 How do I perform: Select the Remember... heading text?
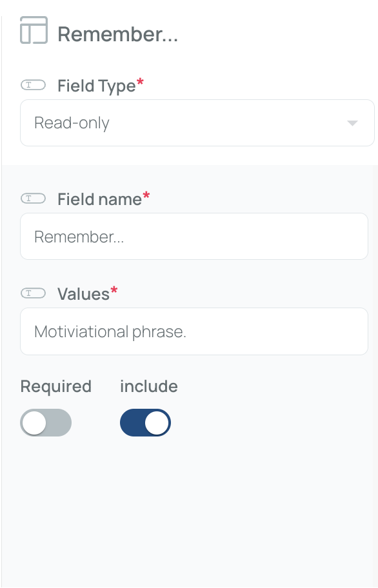118,35
